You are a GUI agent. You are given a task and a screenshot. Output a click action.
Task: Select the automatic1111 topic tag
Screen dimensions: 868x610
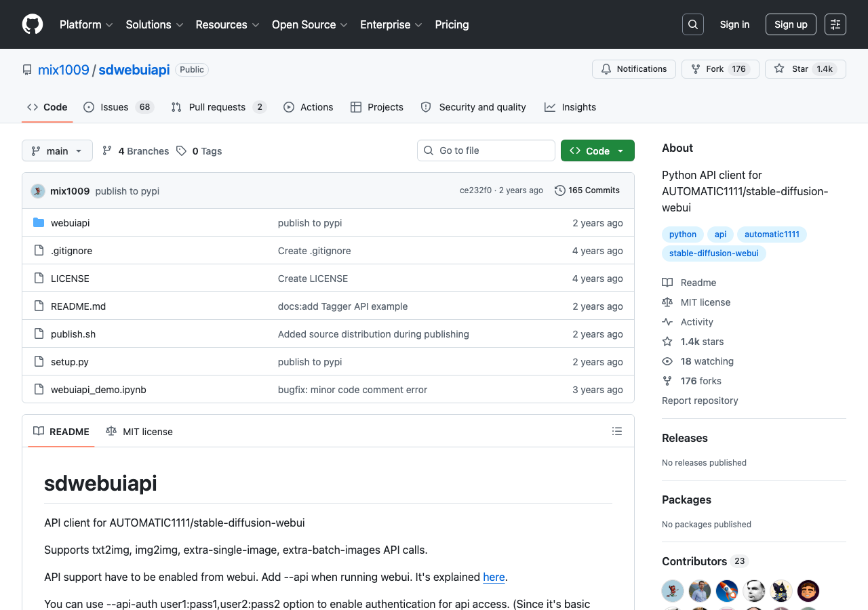772,235
